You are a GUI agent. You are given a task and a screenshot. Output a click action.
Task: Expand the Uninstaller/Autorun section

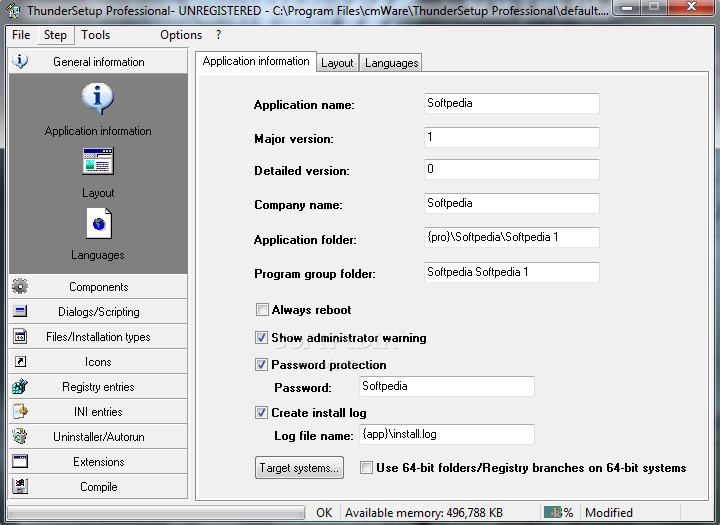[x=98, y=436]
